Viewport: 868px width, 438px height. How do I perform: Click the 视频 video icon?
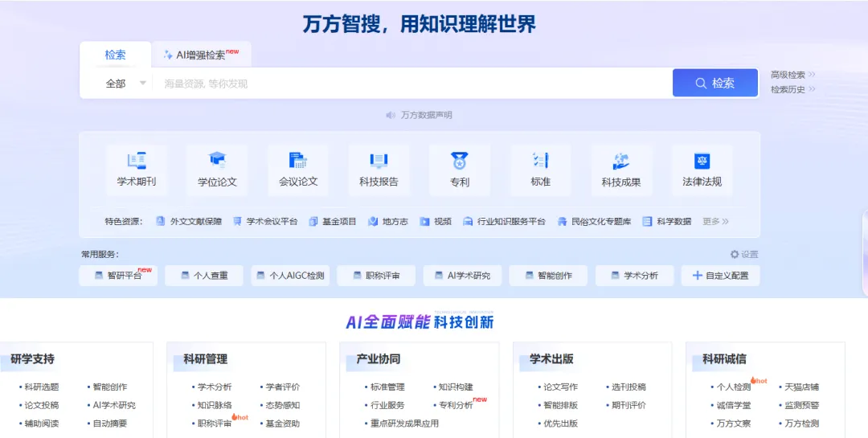(424, 222)
